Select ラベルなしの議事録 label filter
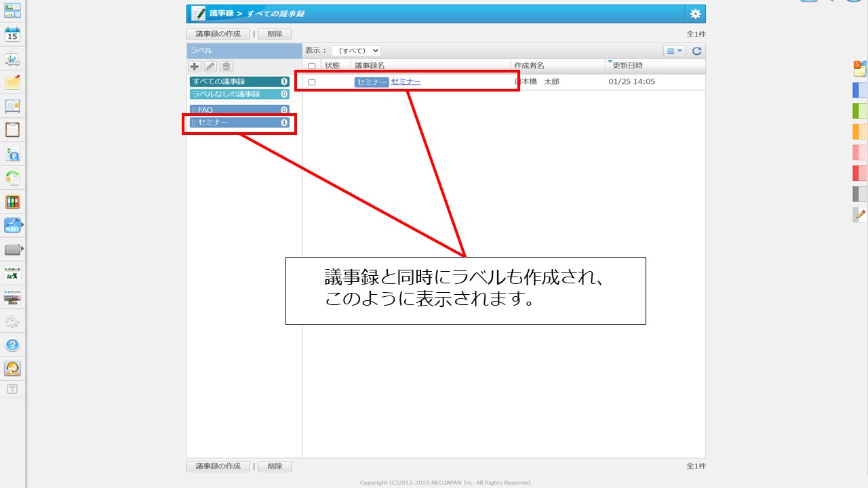 tap(240, 94)
